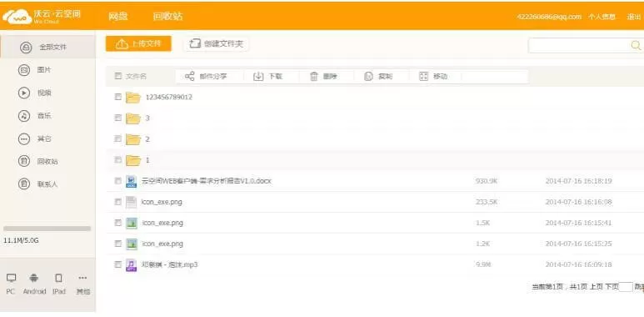
Task: Go to next page via 下页
Action: point(612,287)
